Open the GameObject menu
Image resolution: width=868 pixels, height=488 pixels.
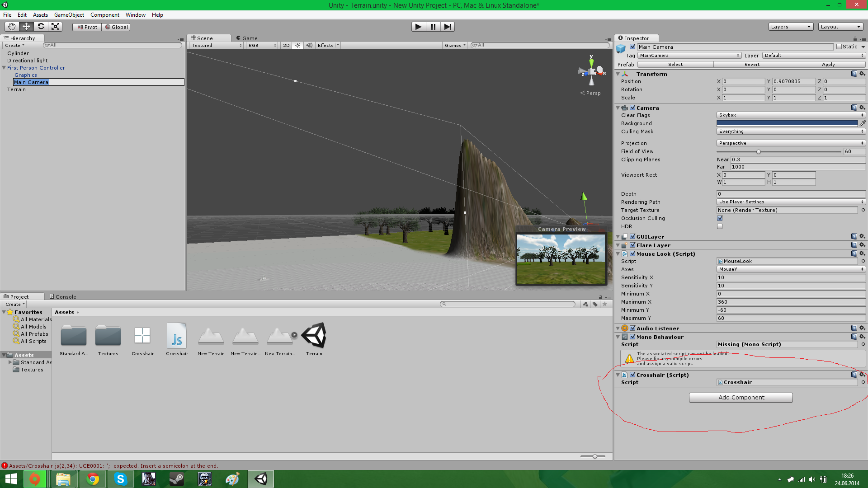pyautogui.click(x=69, y=15)
